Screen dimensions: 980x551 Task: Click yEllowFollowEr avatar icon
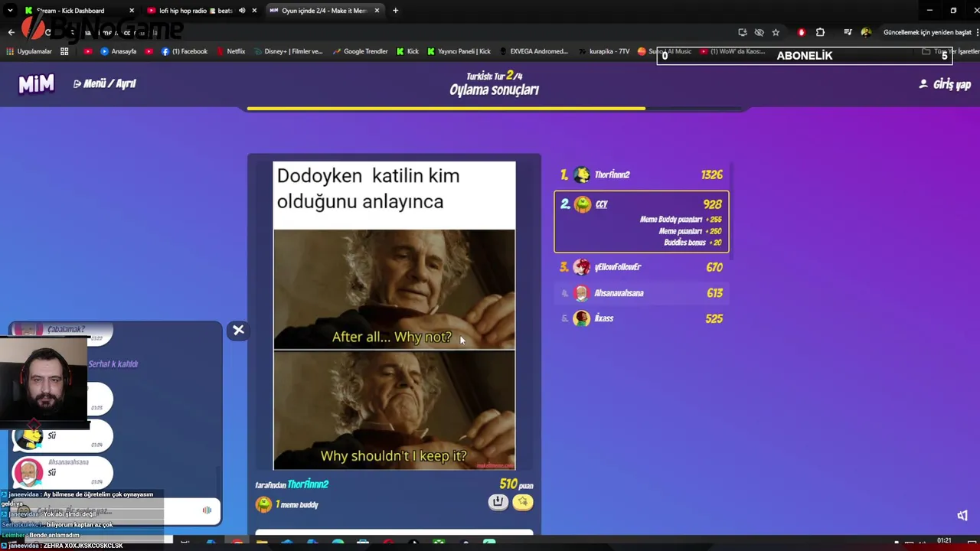pyautogui.click(x=582, y=267)
